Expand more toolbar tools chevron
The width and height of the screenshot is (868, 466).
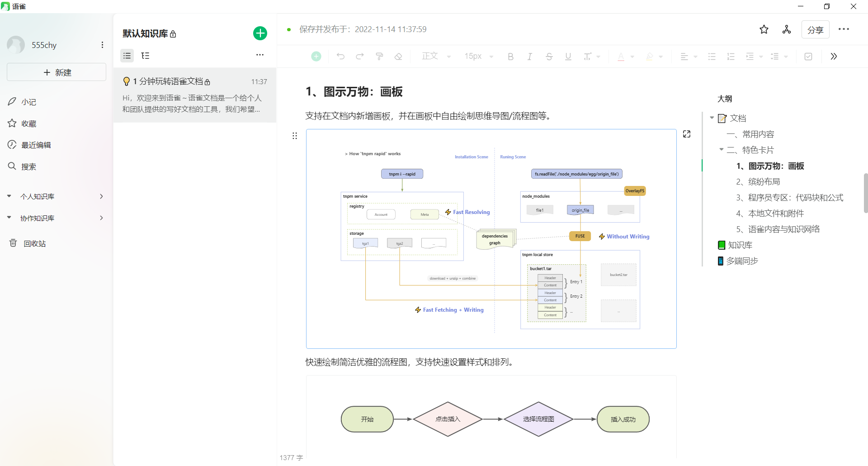pyautogui.click(x=834, y=56)
